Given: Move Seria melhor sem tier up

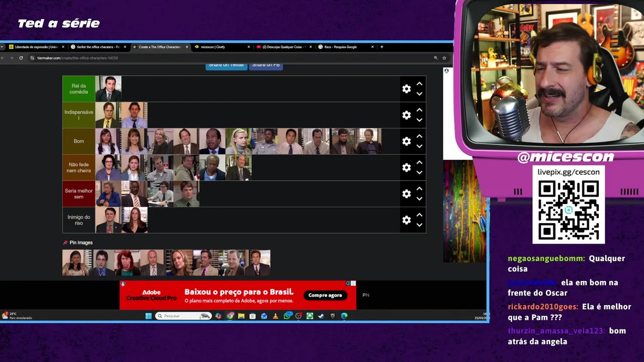Looking at the screenshot, I should click(419, 189).
